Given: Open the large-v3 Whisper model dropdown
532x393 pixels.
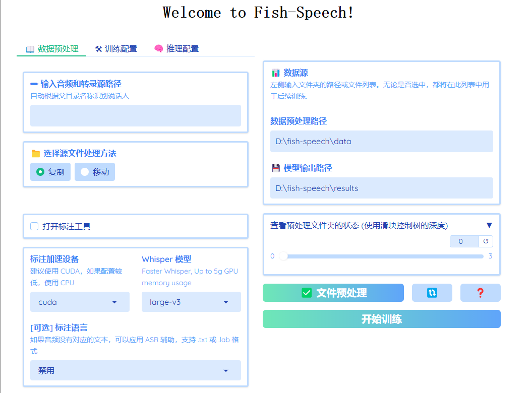Looking at the screenshot, I should (x=191, y=302).
